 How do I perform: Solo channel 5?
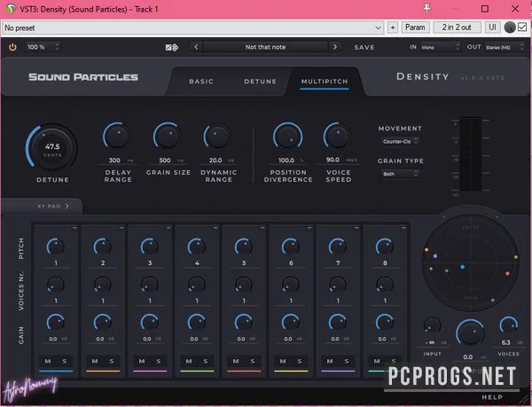pos(253,361)
